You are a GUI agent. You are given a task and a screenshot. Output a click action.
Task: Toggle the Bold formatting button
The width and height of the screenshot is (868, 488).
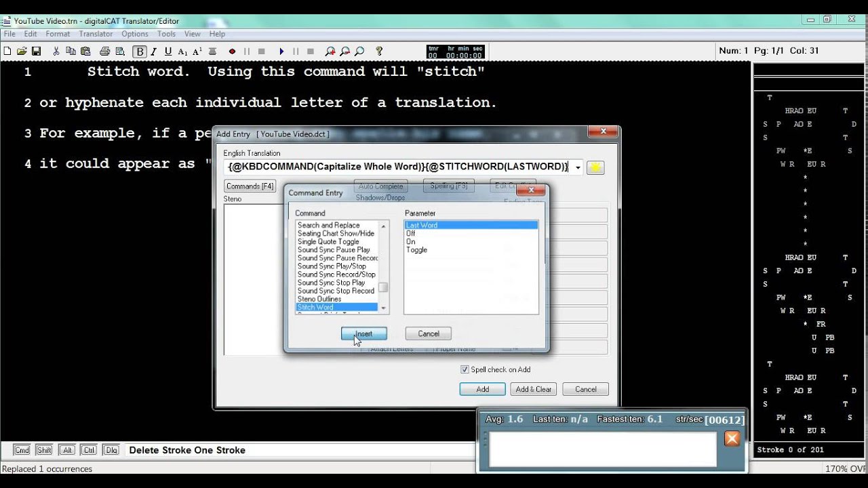(x=140, y=52)
